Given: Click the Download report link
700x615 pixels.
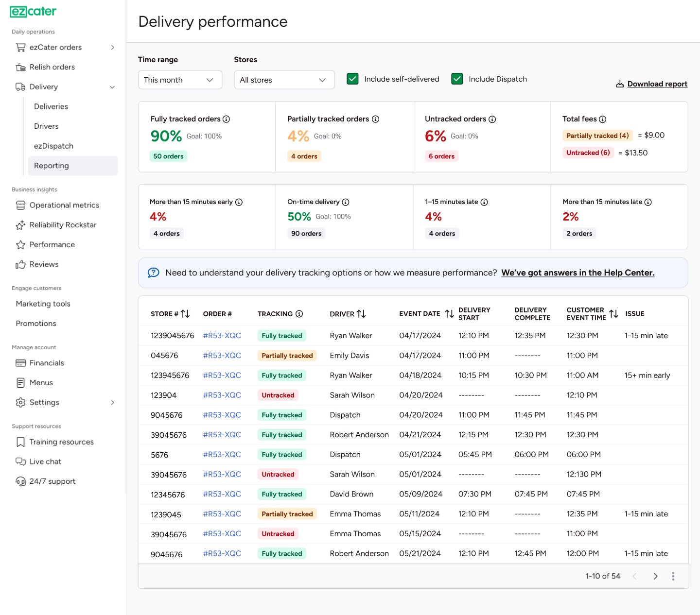Looking at the screenshot, I should (652, 84).
